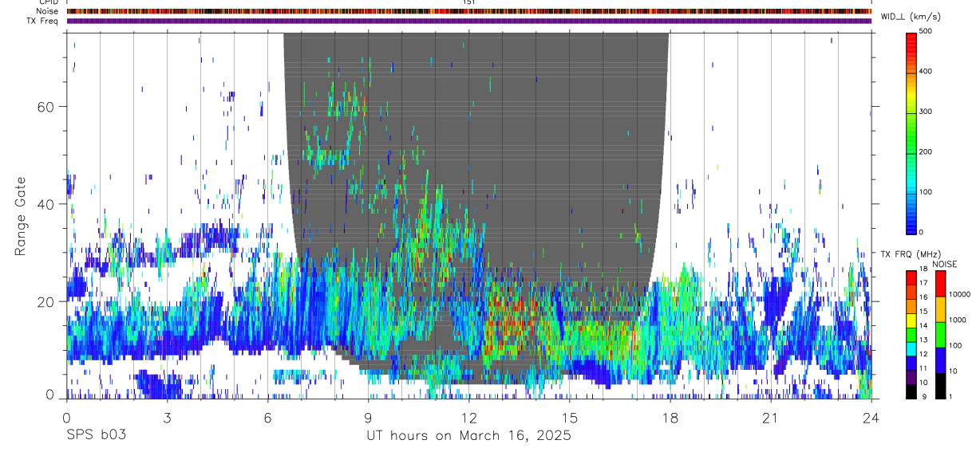Click the noise level color strip above the plot
Screen dimensions: 980x452
[469, 11]
